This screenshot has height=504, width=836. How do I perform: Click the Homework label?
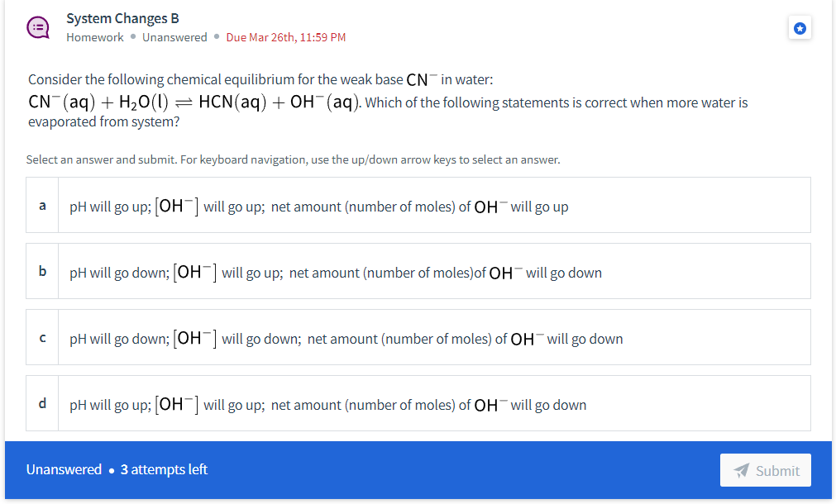(x=94, y=37)
